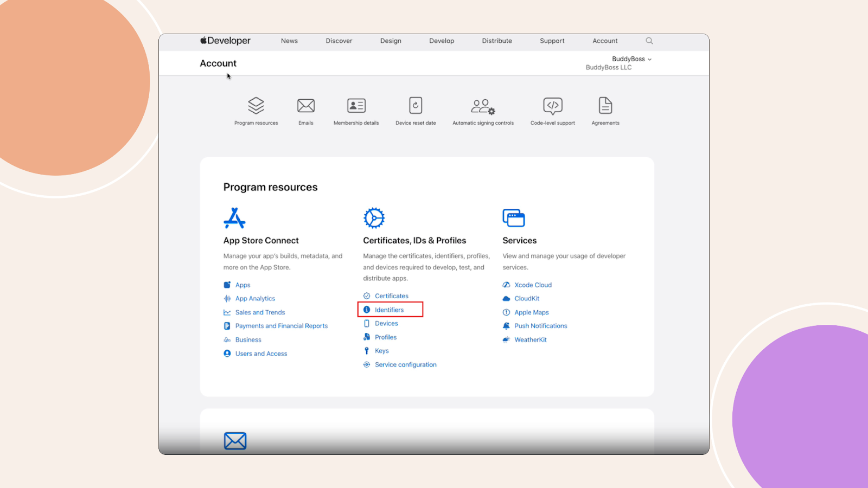868x488 pixels.
Task: Click the App Store Connect logo icon
Action: click(234, 218)
